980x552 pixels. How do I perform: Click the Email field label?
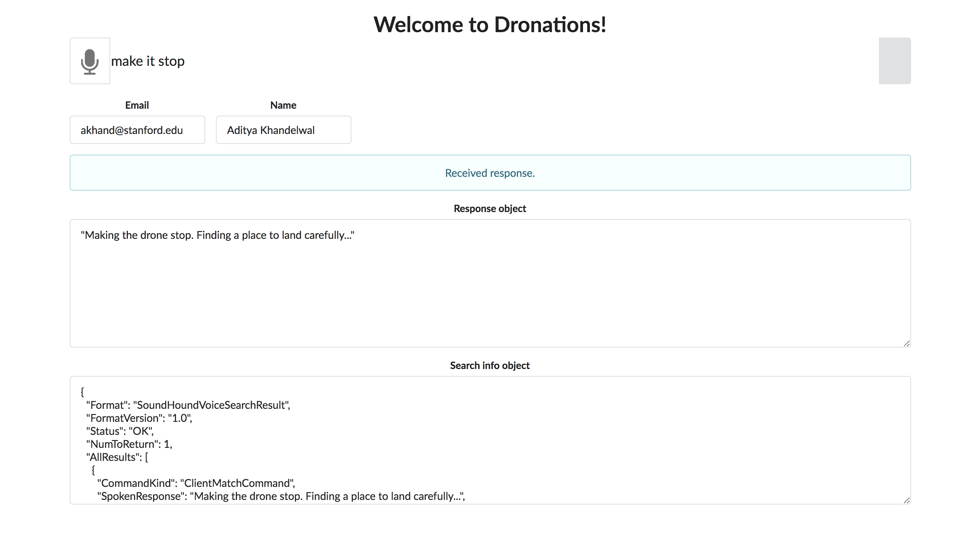[x=137, y=105]
